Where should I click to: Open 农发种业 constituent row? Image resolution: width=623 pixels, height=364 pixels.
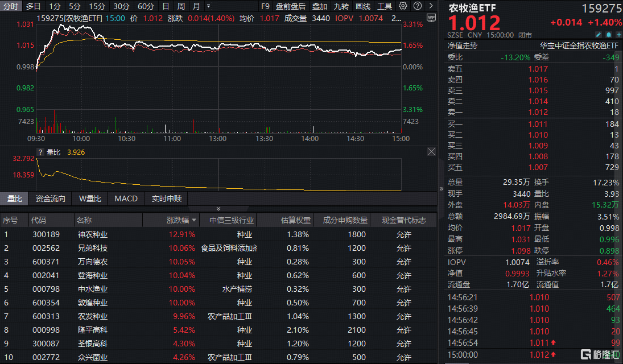218,316
